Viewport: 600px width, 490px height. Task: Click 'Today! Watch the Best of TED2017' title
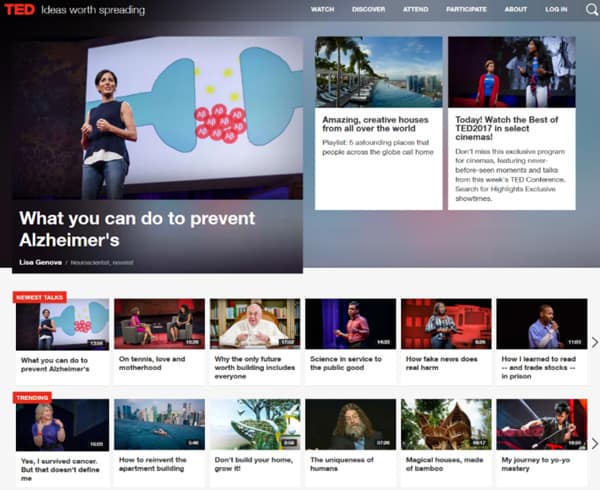[x=507, y=129]
